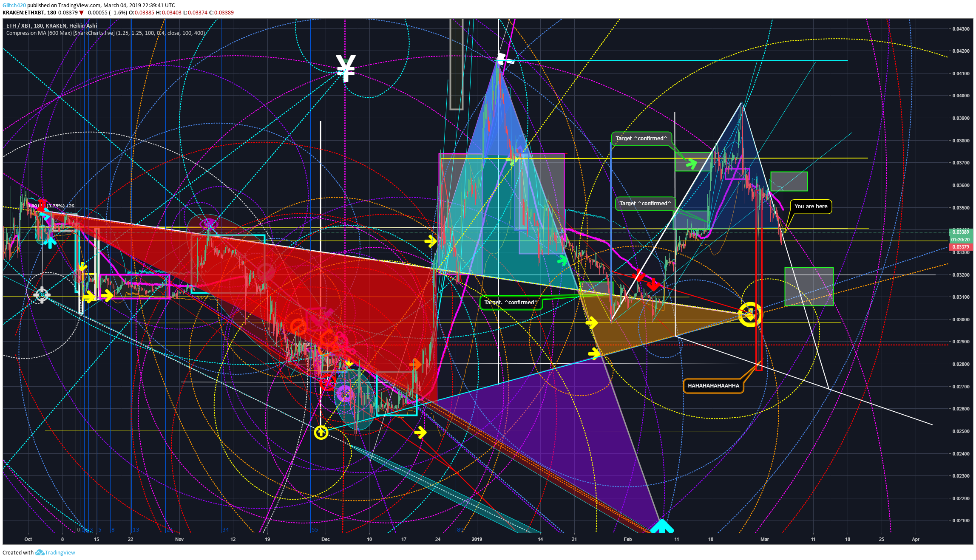Click the 0.04000 price axis label
The height and width of the screenshot is (560, 976).
pos(961,96)
